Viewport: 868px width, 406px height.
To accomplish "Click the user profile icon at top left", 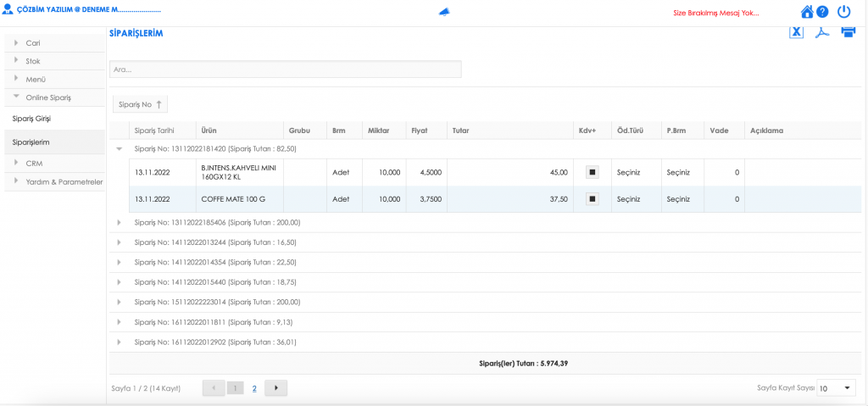I will (x=8, y=11).
